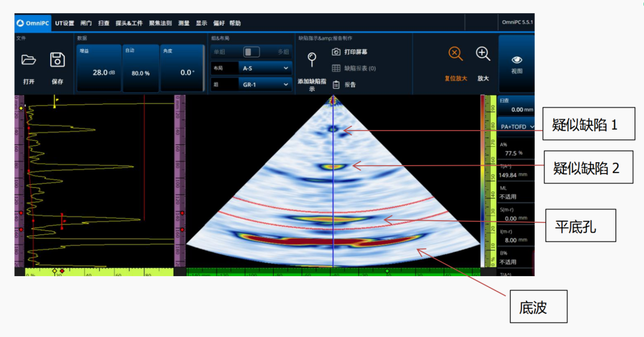The width and height of the screenshot is (644, 337).
Task: Click the green horizontal ruler below S-scan
Action: 333,271
